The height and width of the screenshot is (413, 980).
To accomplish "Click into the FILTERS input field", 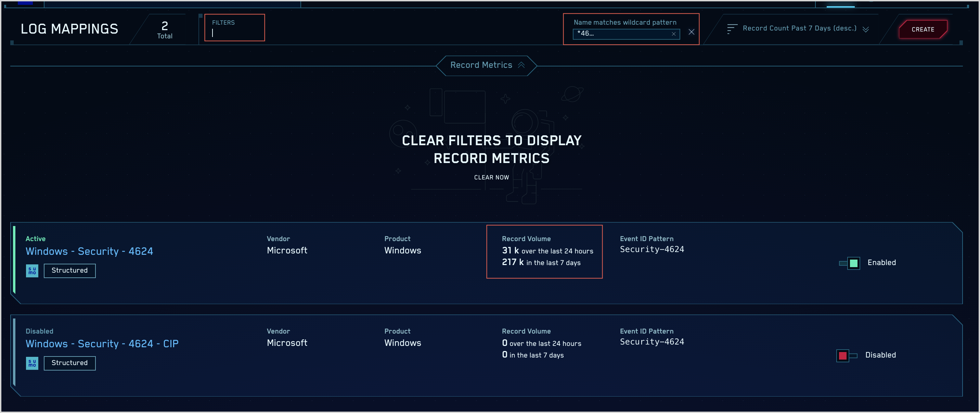I will [x=234, y=33].
